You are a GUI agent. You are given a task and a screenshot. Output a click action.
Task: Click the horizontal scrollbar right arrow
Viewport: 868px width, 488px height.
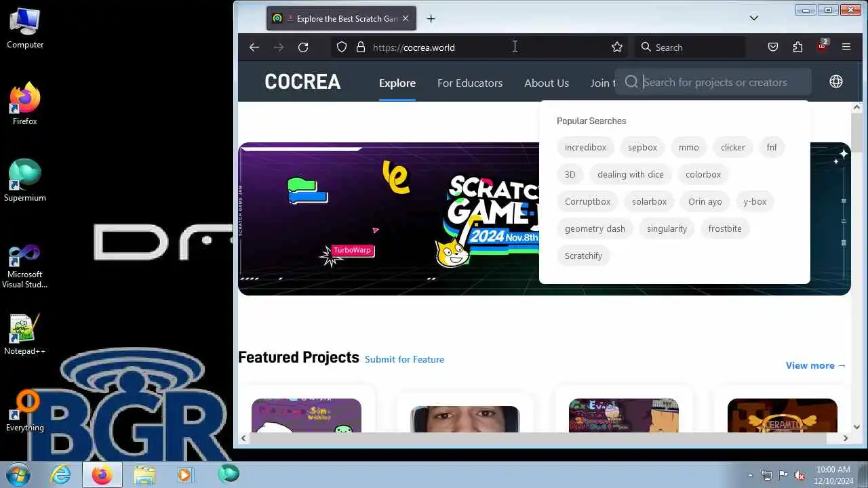point(846,439)
